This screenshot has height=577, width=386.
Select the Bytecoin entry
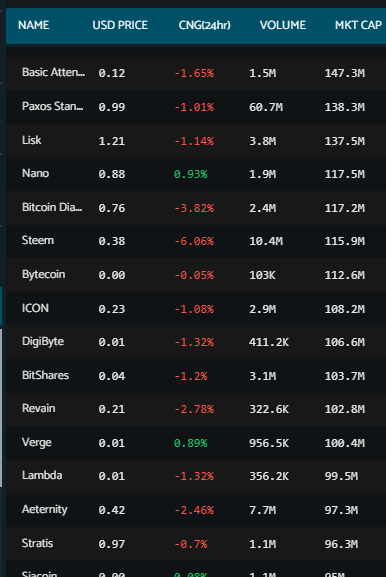pos(43,275)
